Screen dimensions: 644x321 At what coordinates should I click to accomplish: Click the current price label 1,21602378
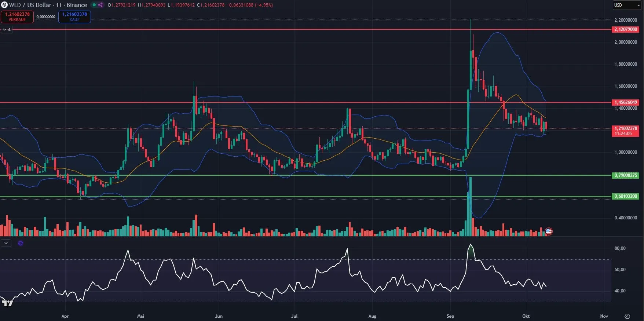tap(626, 128)
